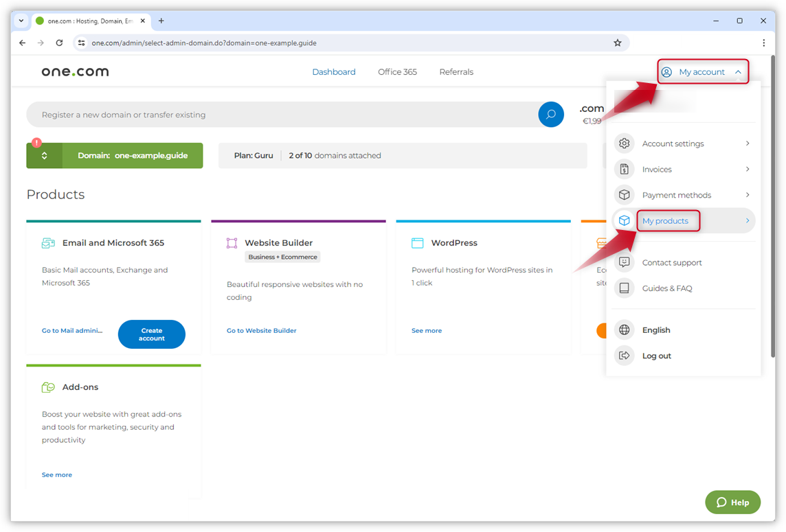The height and width of the screenshot is (532, 786).
Task: Open the domain switcher arrows button
Action: click(45, 156)
